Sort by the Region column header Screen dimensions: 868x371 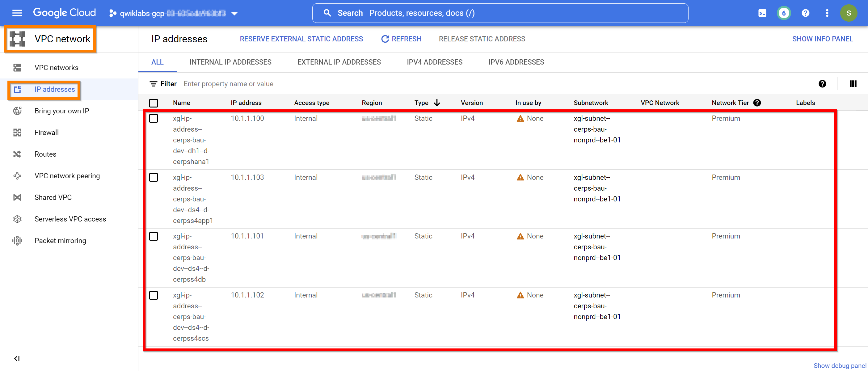pos(372,103)
